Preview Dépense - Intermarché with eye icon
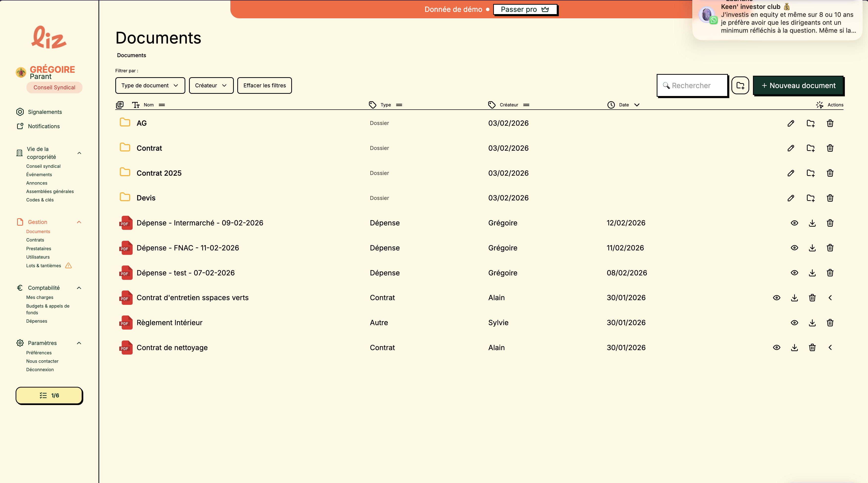 [794, 223]
